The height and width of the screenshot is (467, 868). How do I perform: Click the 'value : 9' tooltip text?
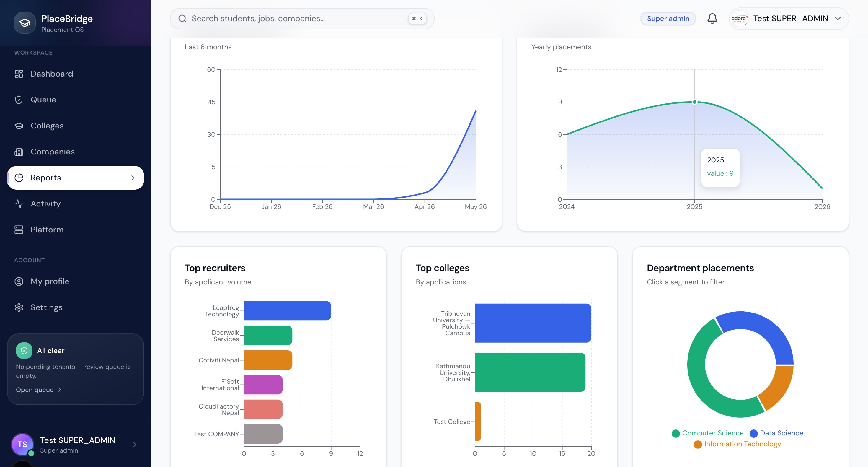tap(720, 173)
